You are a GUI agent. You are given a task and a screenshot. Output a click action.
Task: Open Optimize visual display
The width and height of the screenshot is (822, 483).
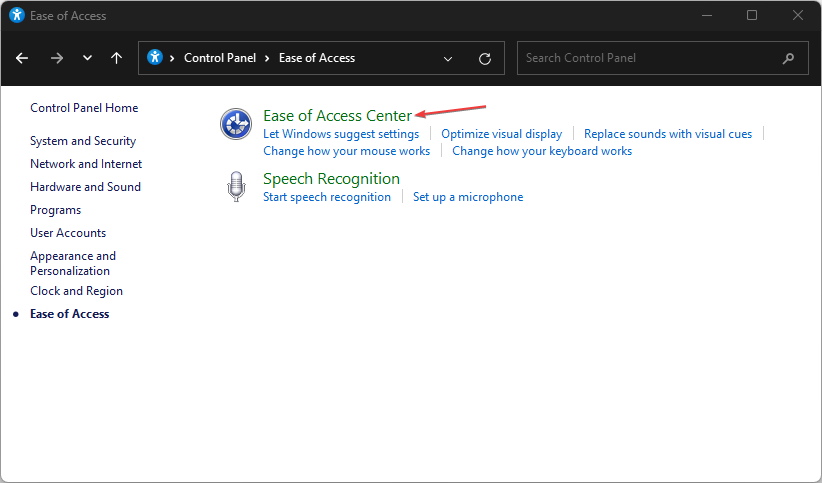pos(501,134)
